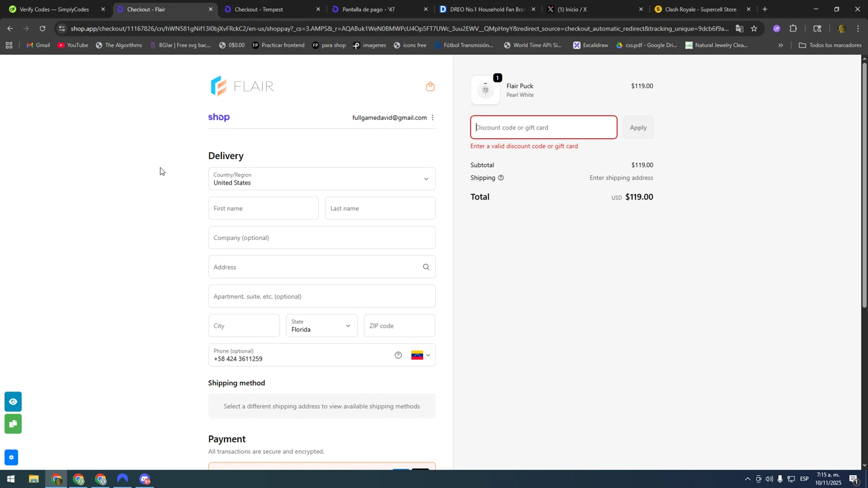Click the address search magnifier icon

tap(426, 267)
